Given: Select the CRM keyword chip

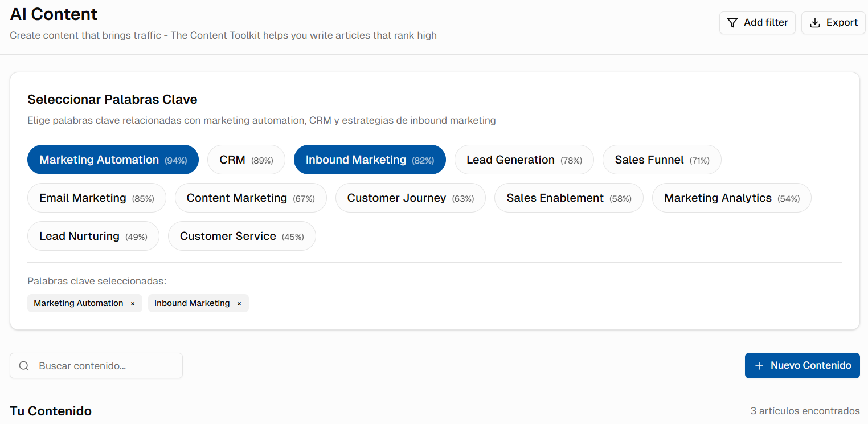Looking at the screenshot, I should click(x=246, y=160).
